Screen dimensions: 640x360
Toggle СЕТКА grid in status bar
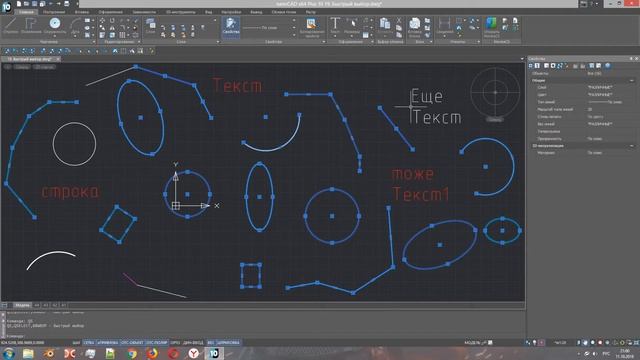[89, 342]
